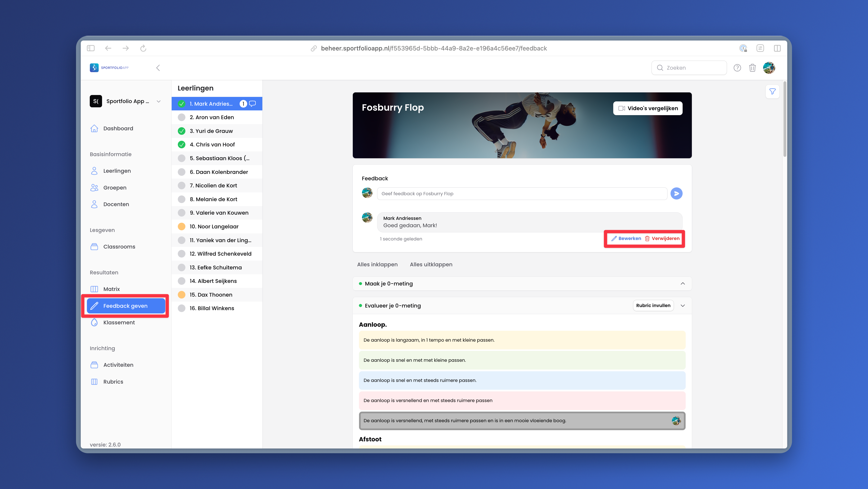Collapse sidebar with the left chevron
The width and height of the screenshot is (868, 489).
click(x=158, y=68)
